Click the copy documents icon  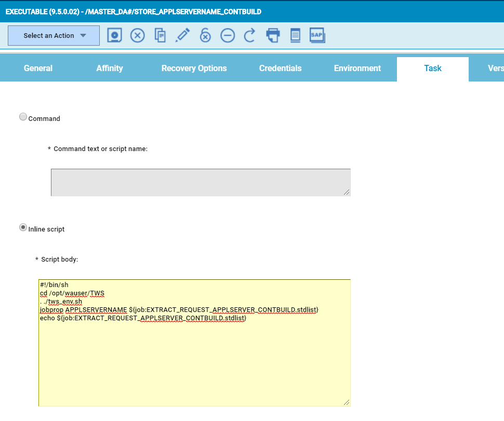pyautogui.click(x=160, y=35)
